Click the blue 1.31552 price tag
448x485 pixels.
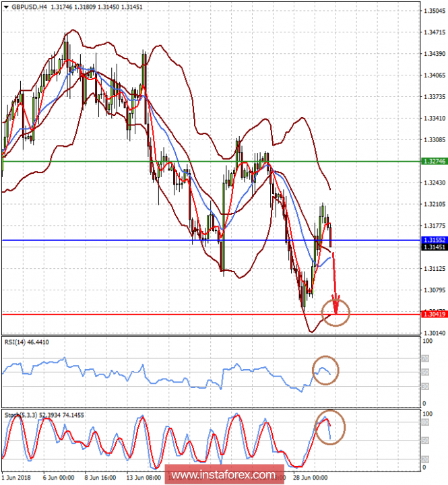click(x=435, y=240)
